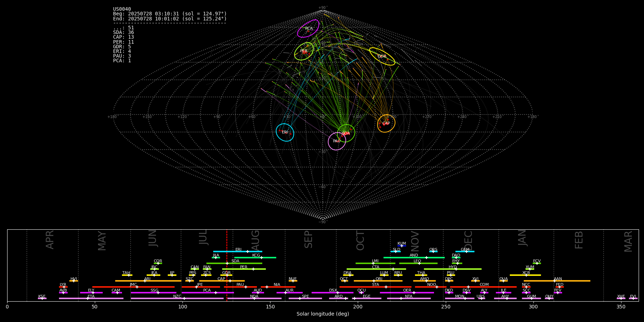Click the station ID 'US0040' text

point(122,9)
